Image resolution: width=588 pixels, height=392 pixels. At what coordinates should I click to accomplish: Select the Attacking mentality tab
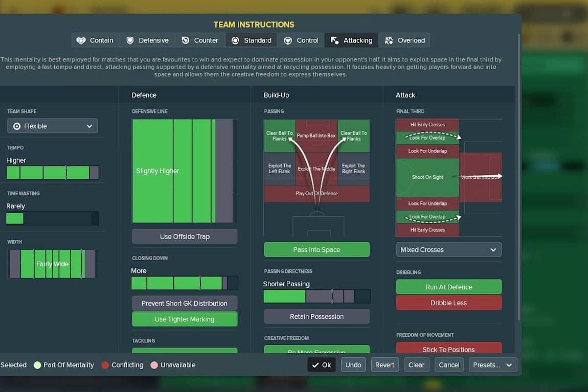pyautogui.click(x=351, y=40)
